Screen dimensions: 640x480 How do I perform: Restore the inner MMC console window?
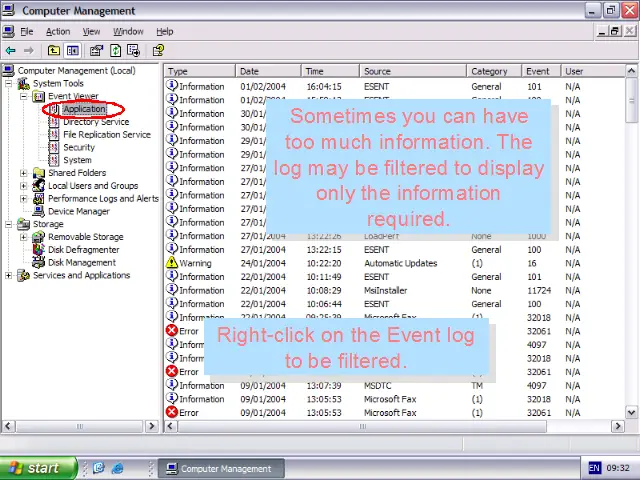click(615, 31)
